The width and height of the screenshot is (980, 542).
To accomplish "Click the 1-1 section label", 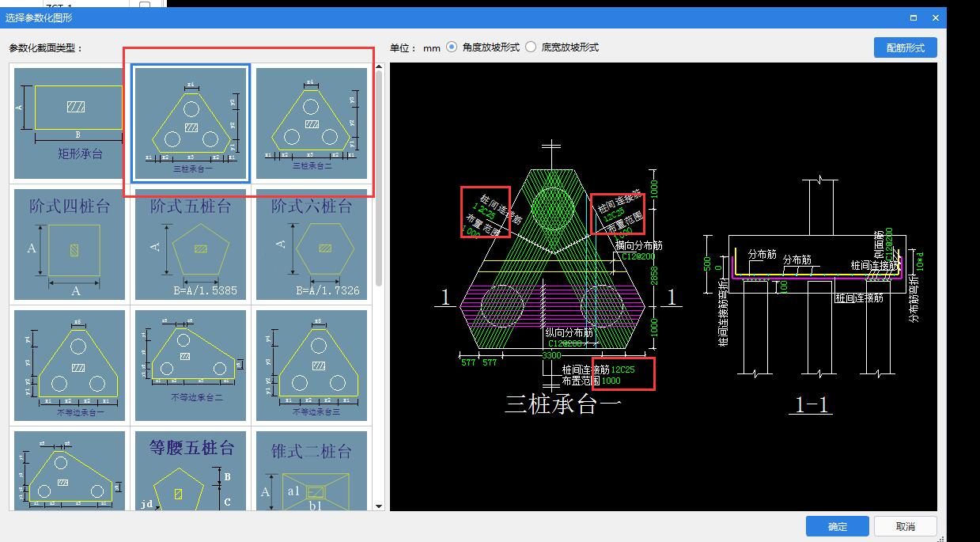I will pos(811,406).
